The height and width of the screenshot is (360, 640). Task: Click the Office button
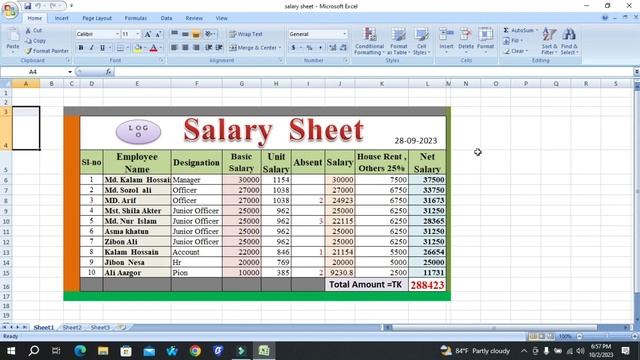point(10,10)
